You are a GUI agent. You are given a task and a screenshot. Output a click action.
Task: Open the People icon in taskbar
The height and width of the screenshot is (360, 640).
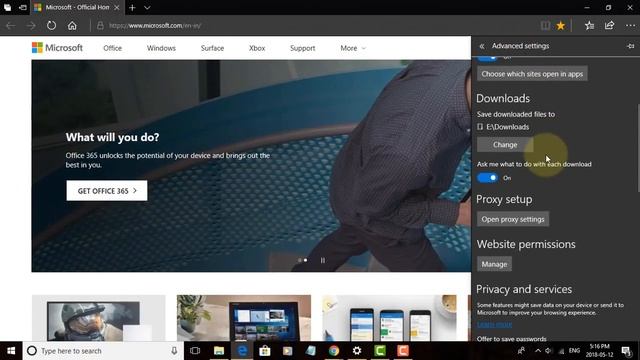click(x=521, y=351)
